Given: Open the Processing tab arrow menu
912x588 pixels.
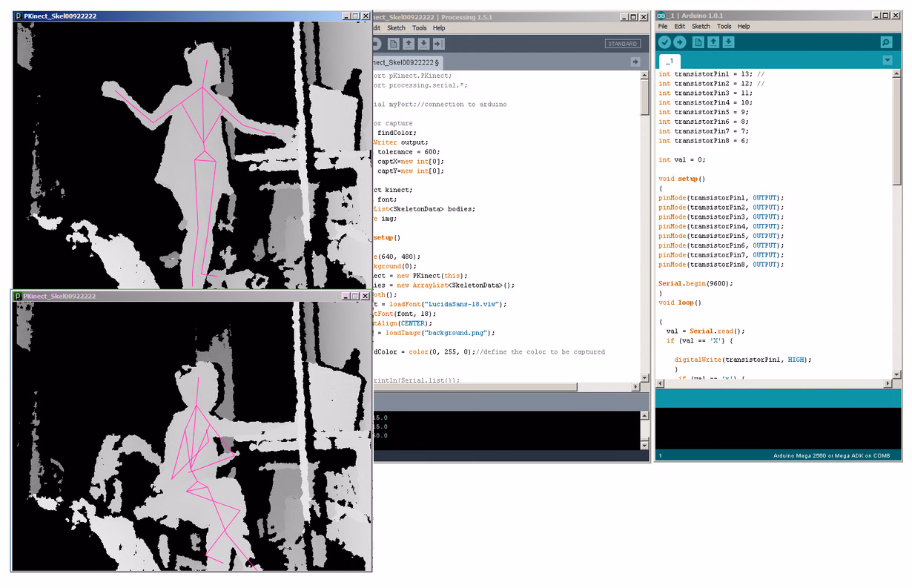Looking at the screenshot, I should tap(635, 62).
